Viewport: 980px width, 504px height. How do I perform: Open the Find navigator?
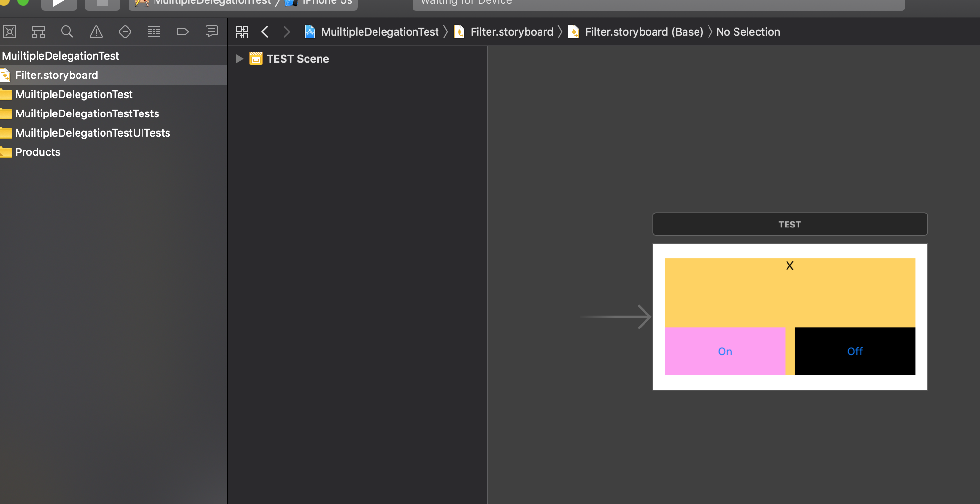[x=67, y=32]
